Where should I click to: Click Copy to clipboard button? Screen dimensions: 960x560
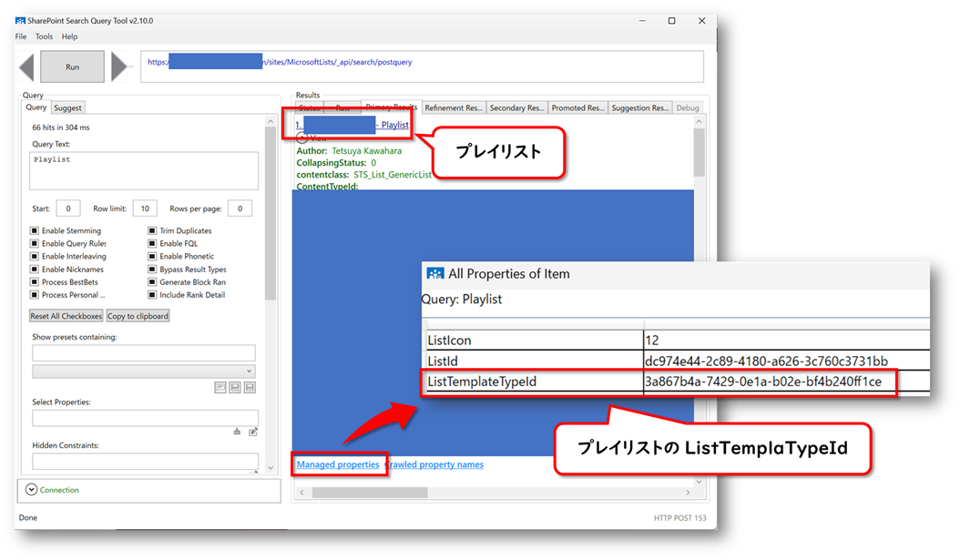pyautogui.click(x=138, y=316)
